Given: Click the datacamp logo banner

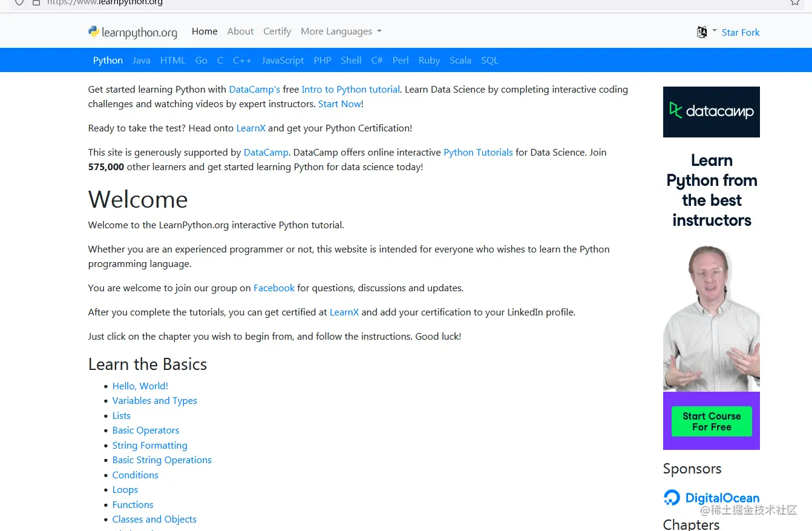Looking at the screenshot, I should [712, 112].
